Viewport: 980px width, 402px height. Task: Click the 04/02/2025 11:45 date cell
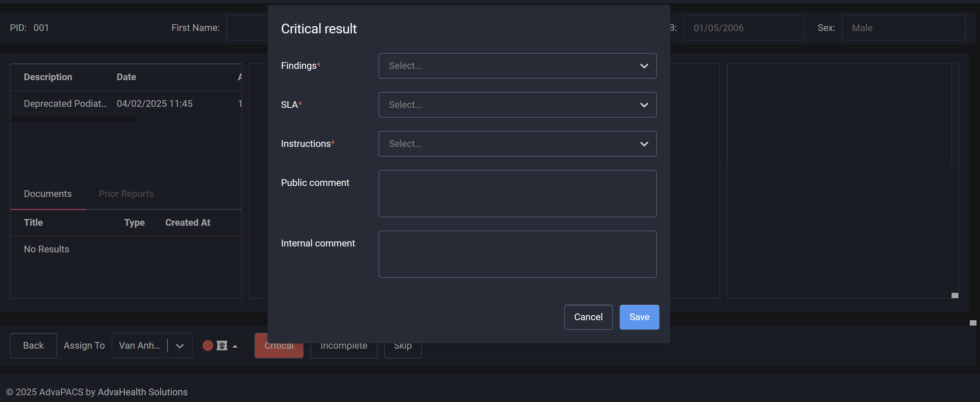click(x=155, y=103)
